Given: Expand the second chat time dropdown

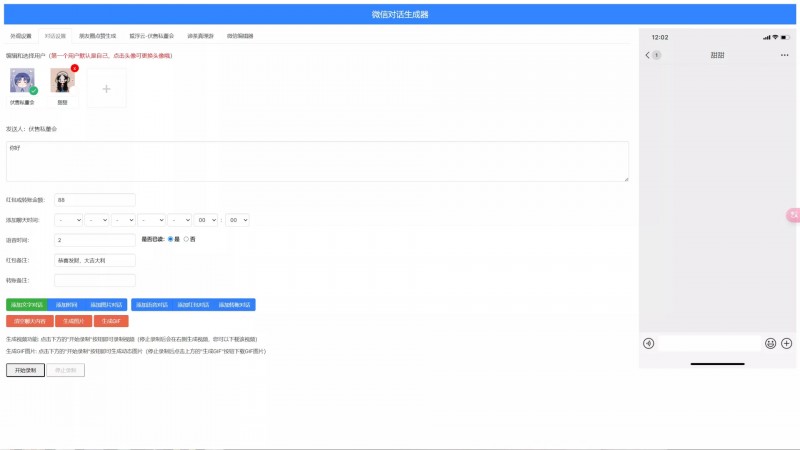Looking at the screenshot, I should point(96,220).
